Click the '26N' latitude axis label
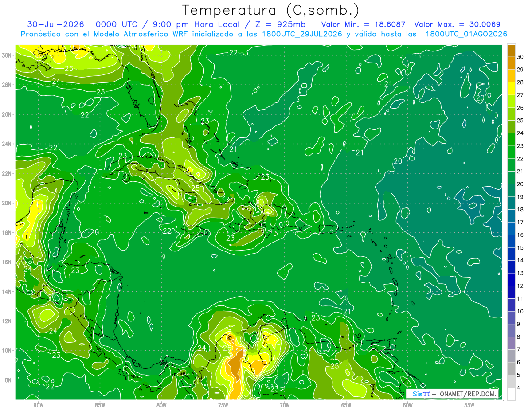The height and width of the screenshot is (411, 532). pyautogui.click(x=7, y=114)
